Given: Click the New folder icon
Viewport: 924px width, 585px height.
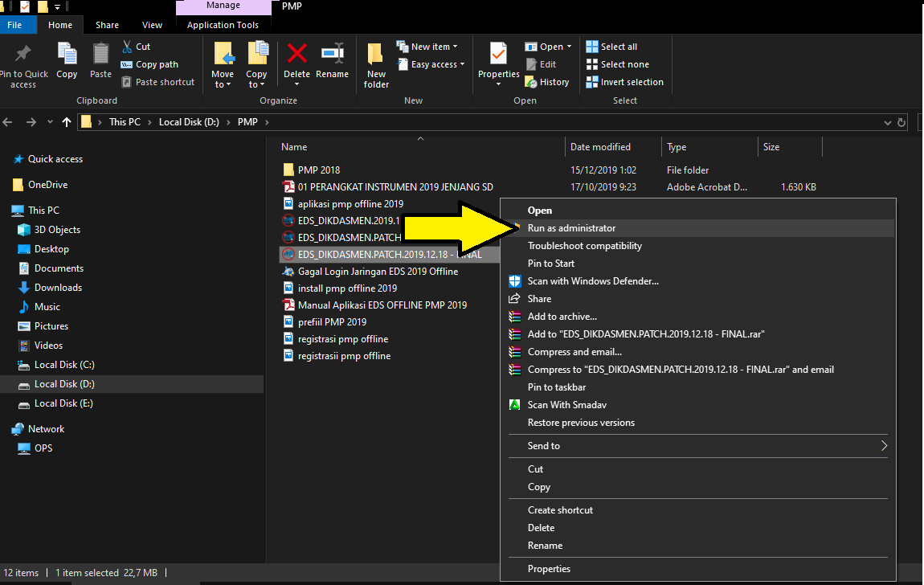Looking at the screenshot, I should pyautogui.click(x=376, y=54).
